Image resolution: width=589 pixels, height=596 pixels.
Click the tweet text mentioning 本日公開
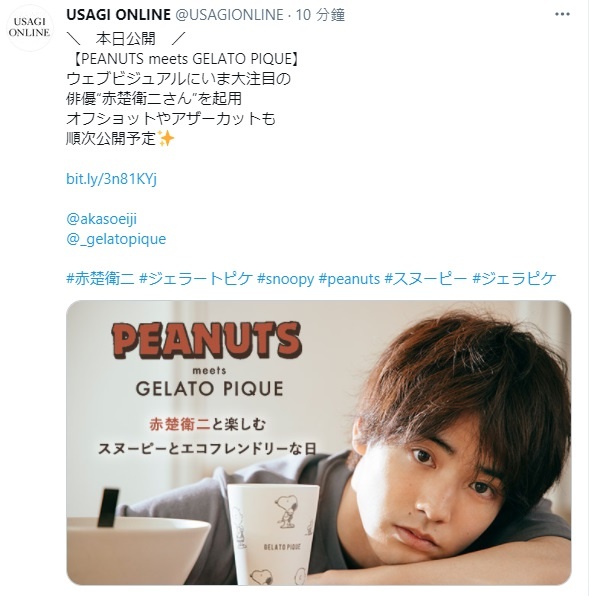click(125, 38)
